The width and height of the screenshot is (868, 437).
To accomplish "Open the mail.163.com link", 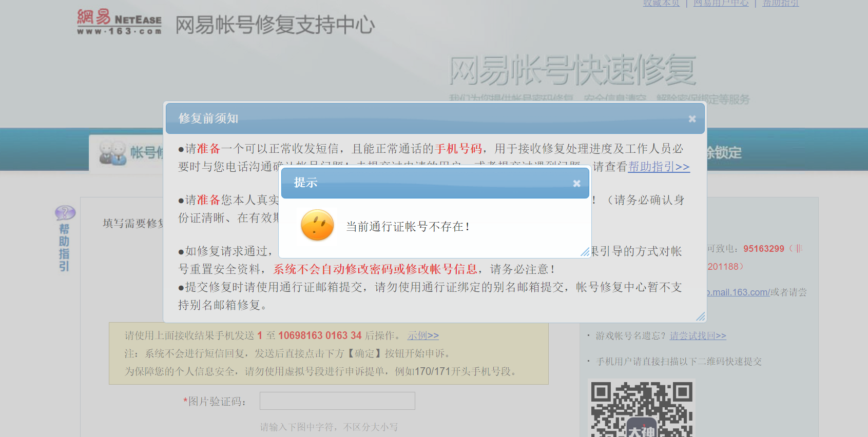I will 738,292.
